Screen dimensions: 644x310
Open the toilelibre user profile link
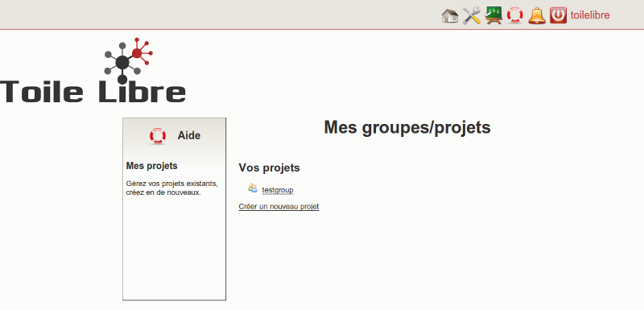590,15
